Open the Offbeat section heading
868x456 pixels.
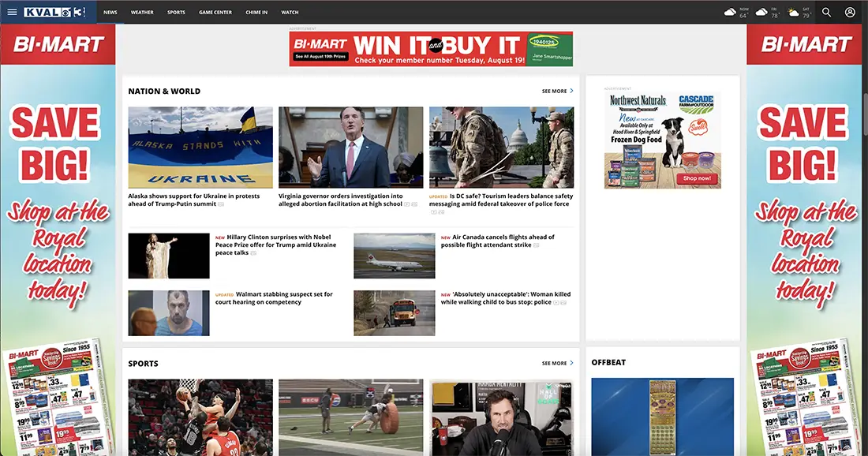(x=608, y=362)
